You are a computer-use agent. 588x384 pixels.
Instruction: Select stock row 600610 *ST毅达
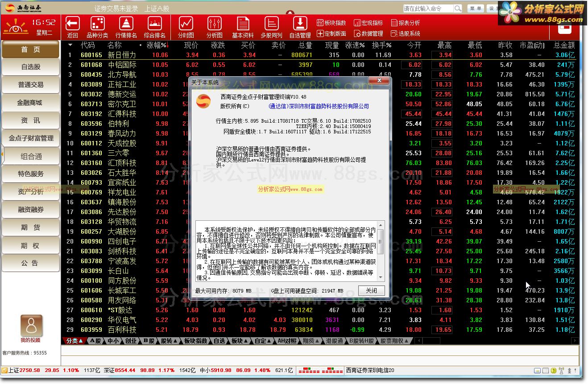click(320, 310)
